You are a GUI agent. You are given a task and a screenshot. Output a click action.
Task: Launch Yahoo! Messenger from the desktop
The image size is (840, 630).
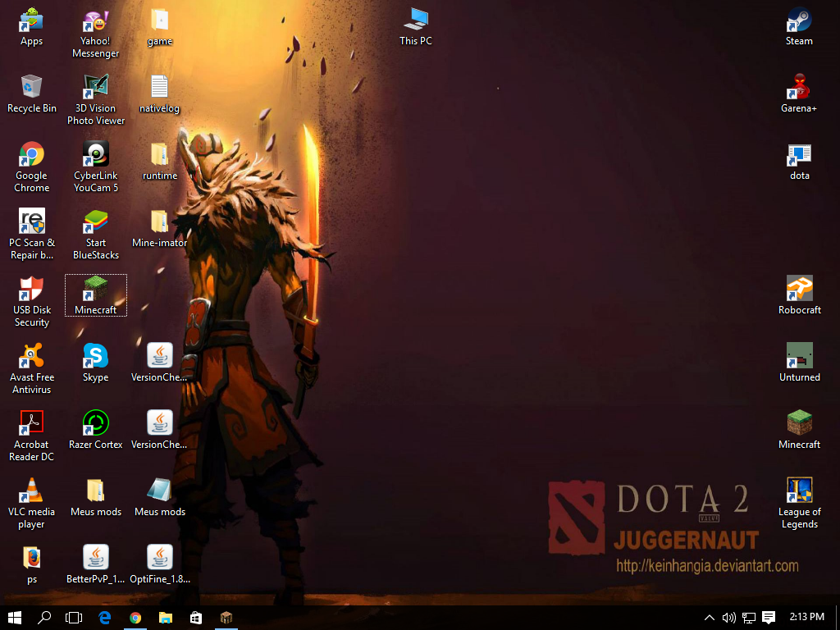coord(95,33)
